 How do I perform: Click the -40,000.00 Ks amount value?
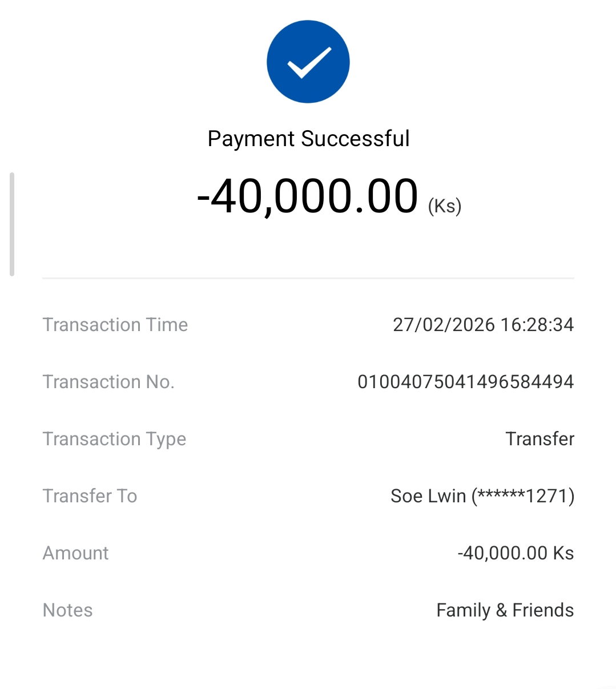click(x=516, y=553)
